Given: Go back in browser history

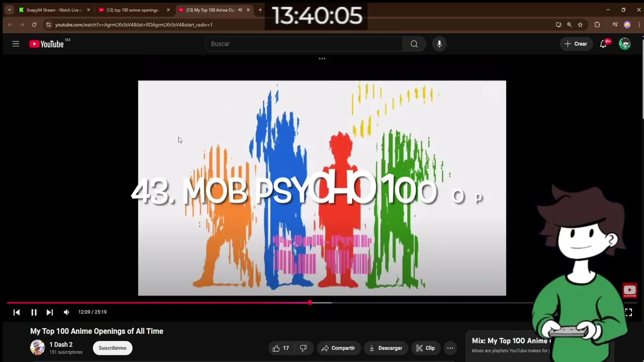Looking at the screenshot, I should pyautogui.click(x=10, y=25).
